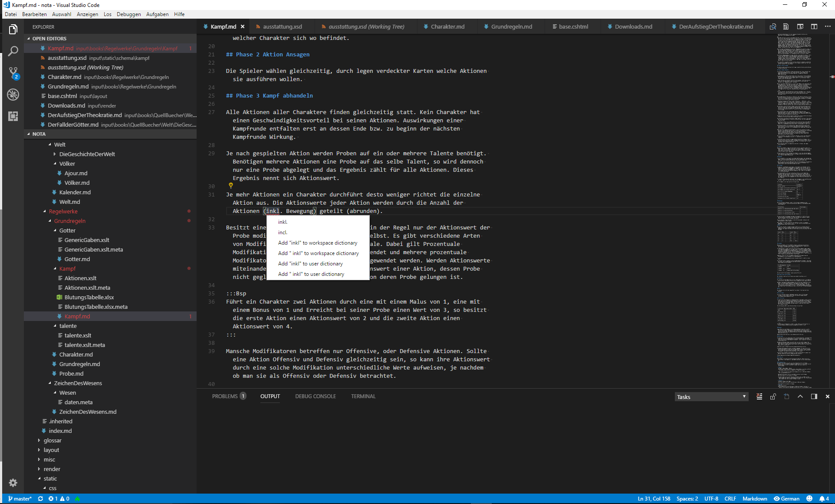Clear the output panel
835x504 pixels.
759,396
